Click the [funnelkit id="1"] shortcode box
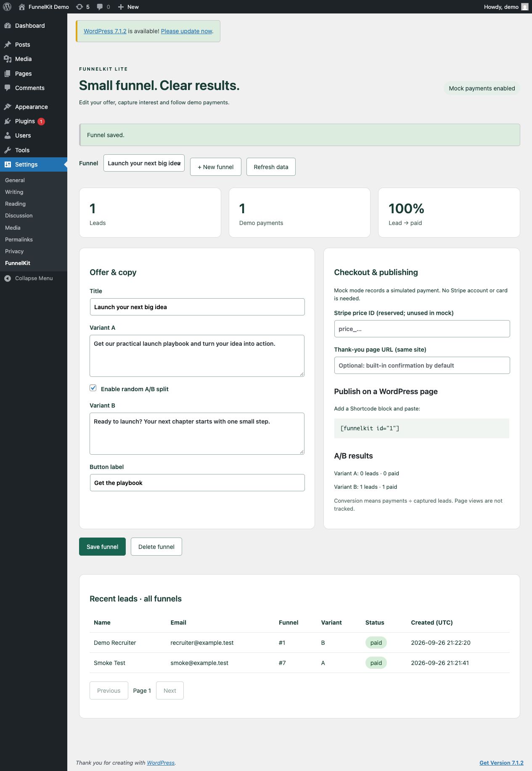The width and height of the screenshot is (532, 771). coord(421,428)
